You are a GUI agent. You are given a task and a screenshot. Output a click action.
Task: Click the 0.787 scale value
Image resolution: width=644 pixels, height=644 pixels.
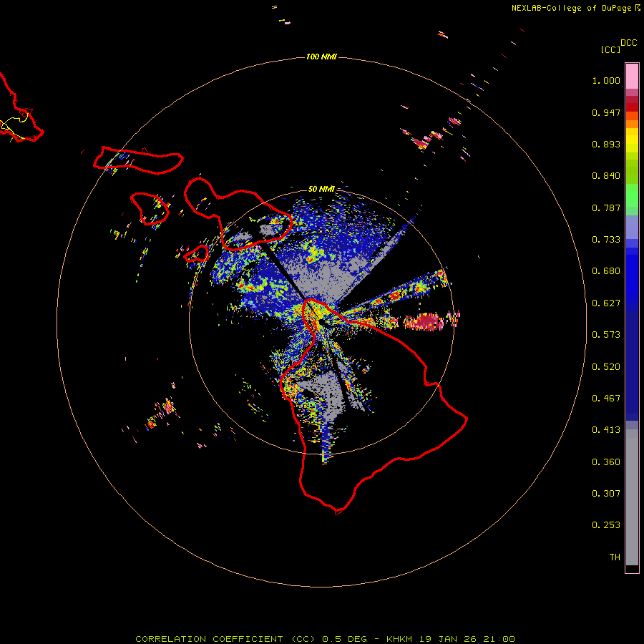(x=606, y=208)
